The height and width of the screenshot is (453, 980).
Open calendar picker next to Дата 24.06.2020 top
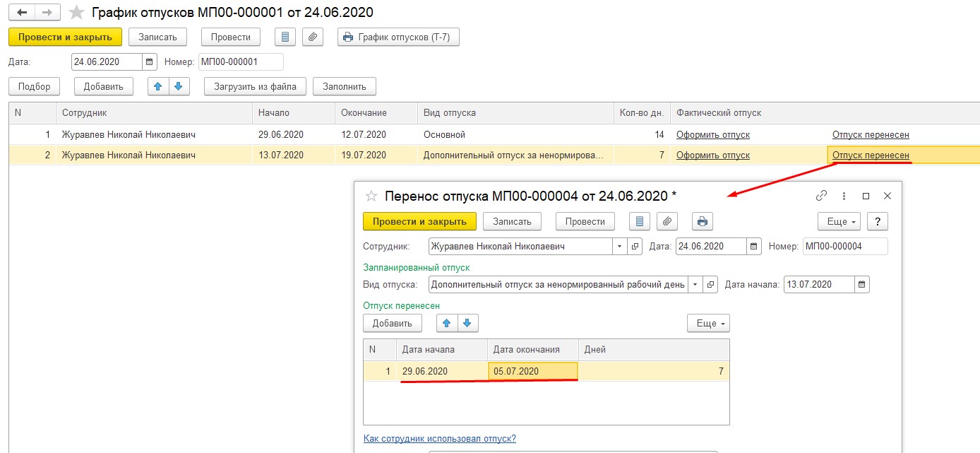click(149, 61)
